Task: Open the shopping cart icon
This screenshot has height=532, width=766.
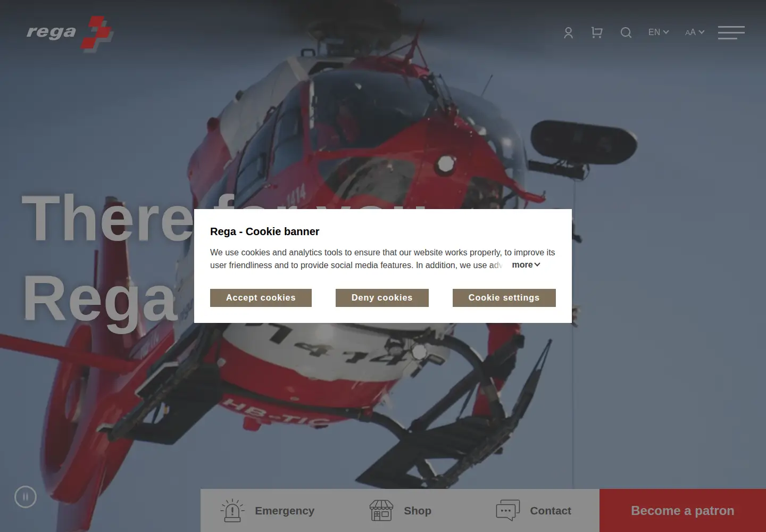Action: [x=597, y=33]
